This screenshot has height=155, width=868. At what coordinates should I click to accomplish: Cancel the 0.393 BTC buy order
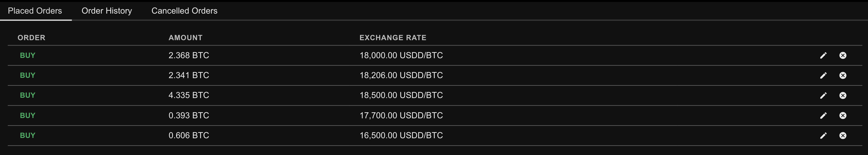tap(843, 115)
